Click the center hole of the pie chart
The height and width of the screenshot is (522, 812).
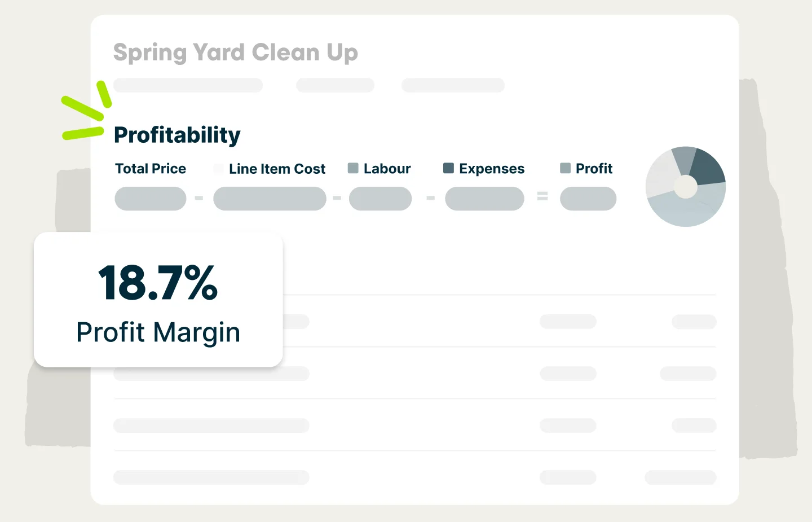686,187
